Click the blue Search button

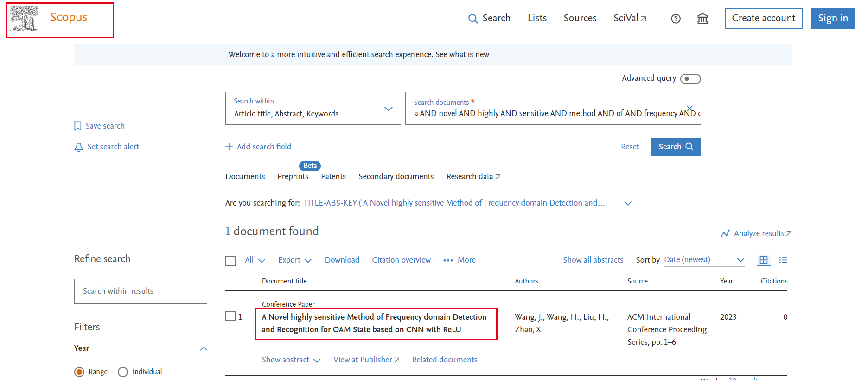[676, 147]
